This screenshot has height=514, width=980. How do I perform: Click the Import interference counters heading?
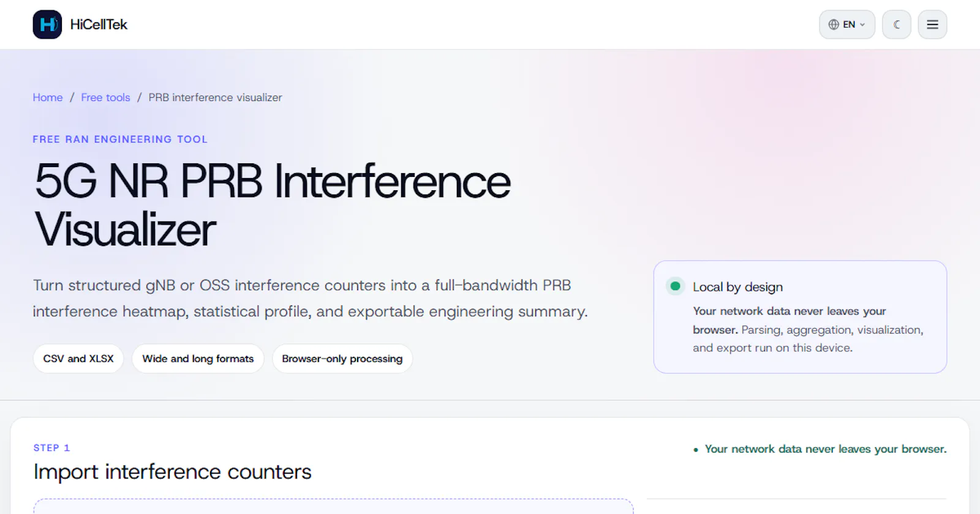point(173,472)
